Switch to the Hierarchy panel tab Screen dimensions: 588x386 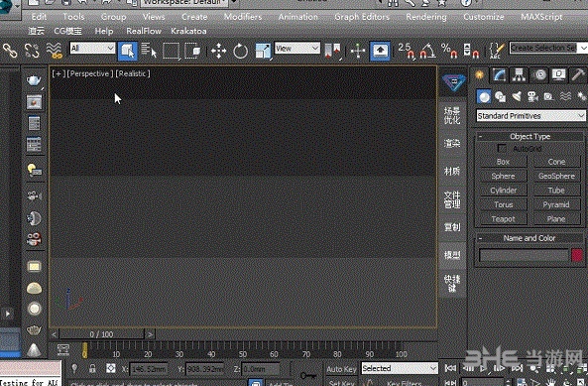(x=519, y=75)
